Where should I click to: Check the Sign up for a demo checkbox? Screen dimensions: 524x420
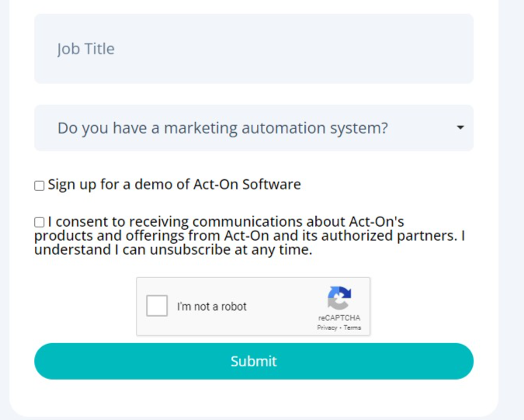point(40,186)
